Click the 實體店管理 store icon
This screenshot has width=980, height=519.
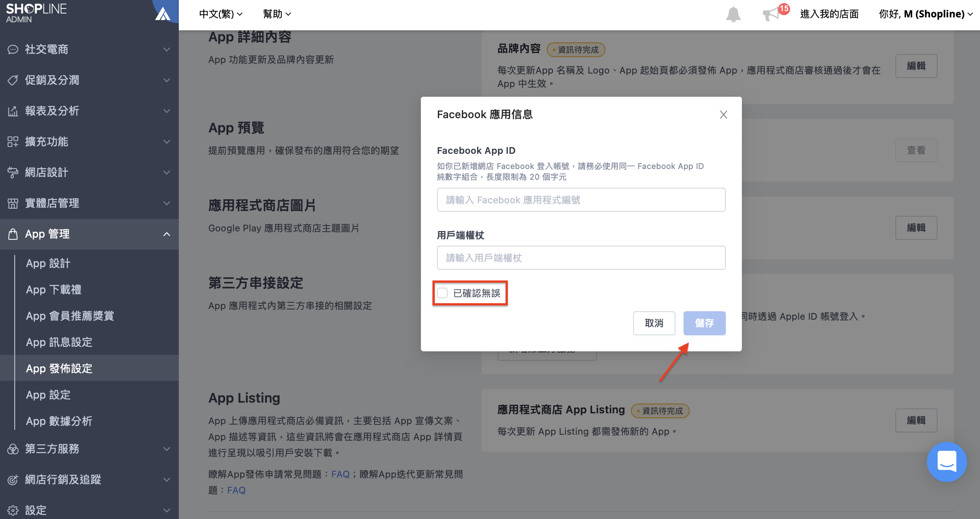[13, 203]
